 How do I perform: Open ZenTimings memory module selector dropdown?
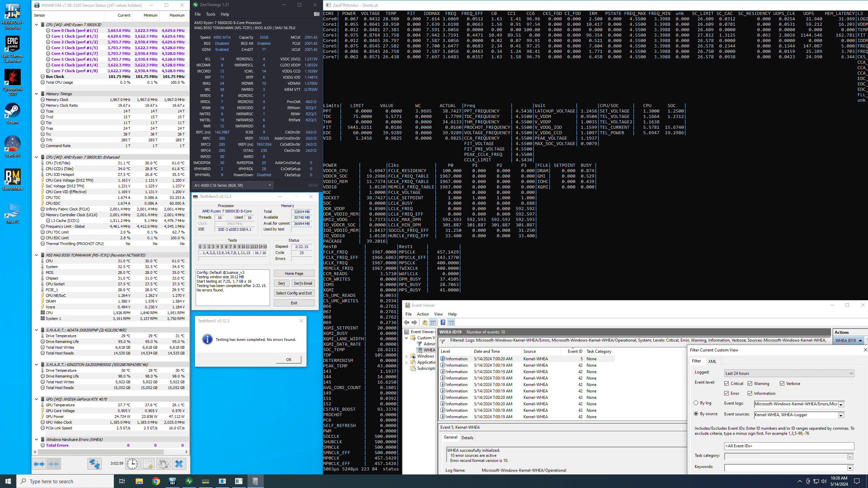pyautogui.click(x=232, y=185)
